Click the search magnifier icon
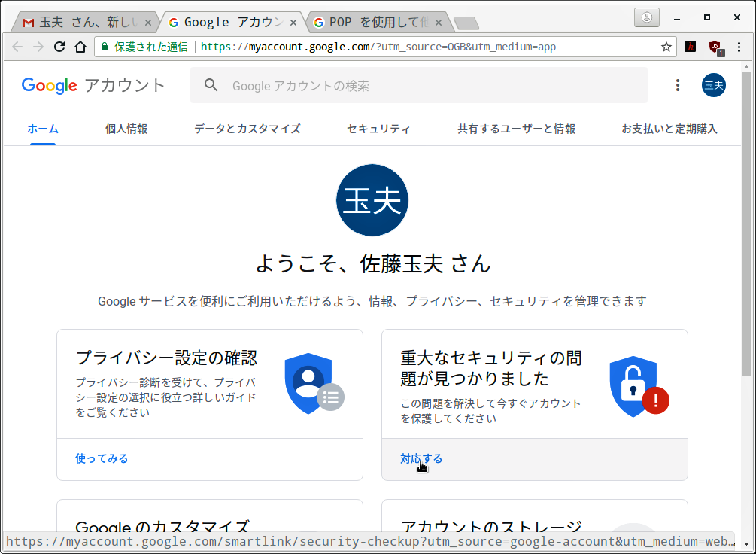The height and width of the screenshot is (554, 756). (211, 85)
